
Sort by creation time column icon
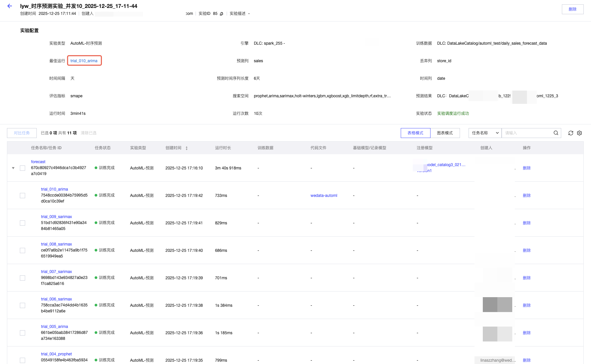click(x=187, y=148)
